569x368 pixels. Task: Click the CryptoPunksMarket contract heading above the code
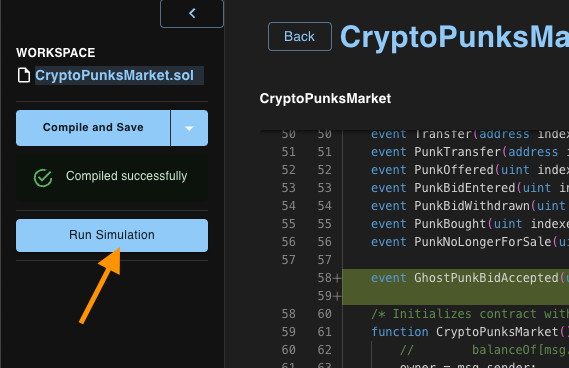coord(325,98)
